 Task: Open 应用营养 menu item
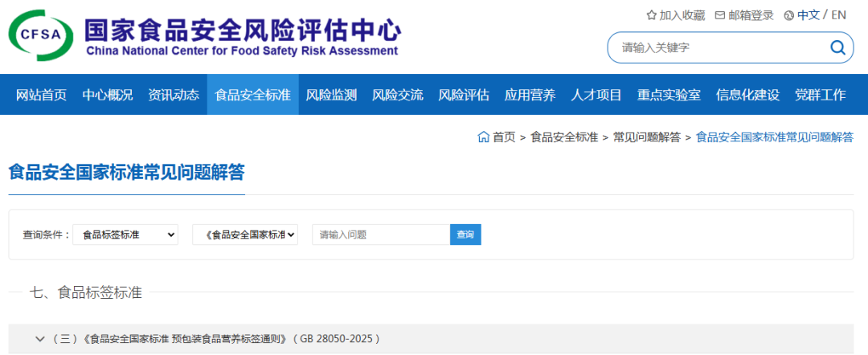click(x=530, y=95)
